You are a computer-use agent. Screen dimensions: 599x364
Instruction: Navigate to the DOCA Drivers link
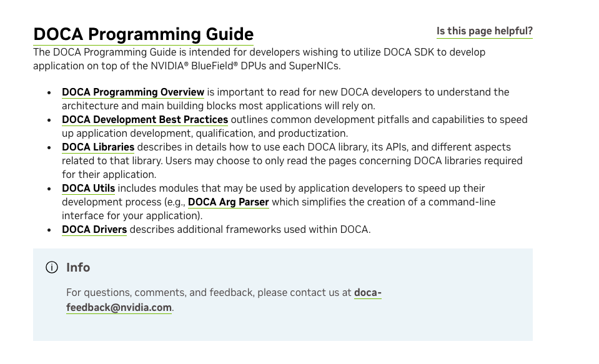click(94, 230)
